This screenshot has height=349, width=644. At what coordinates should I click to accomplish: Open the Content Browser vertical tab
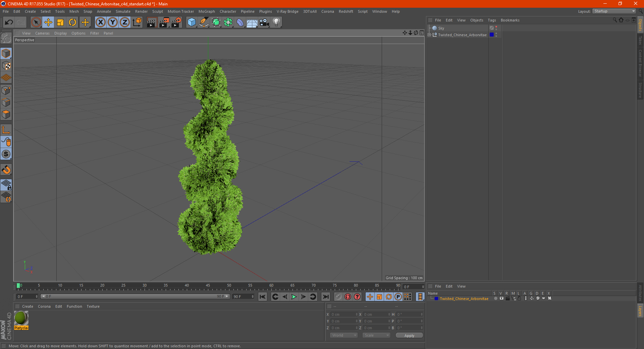point(640,63)
